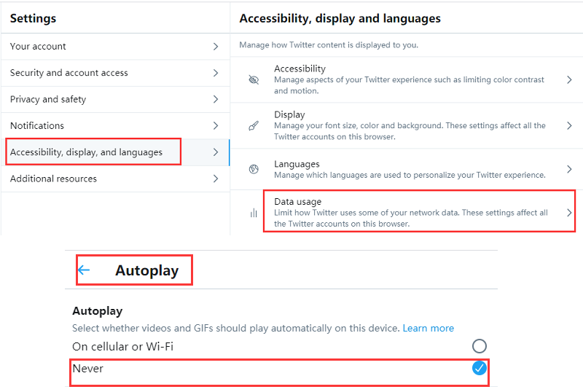583x392 pixels.
Task: Open the Notifications settings item
Action: (37, 125)
